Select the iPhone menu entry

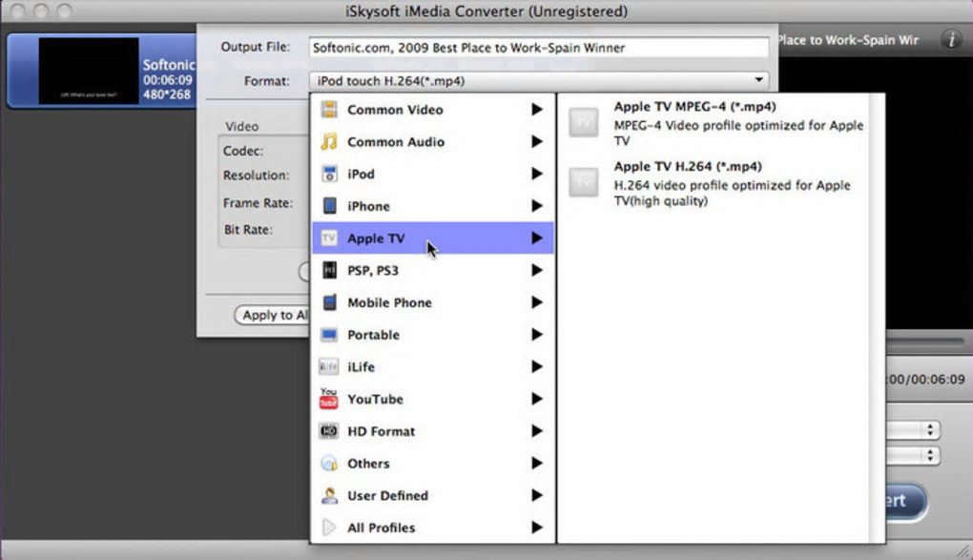tap(432, 206)
